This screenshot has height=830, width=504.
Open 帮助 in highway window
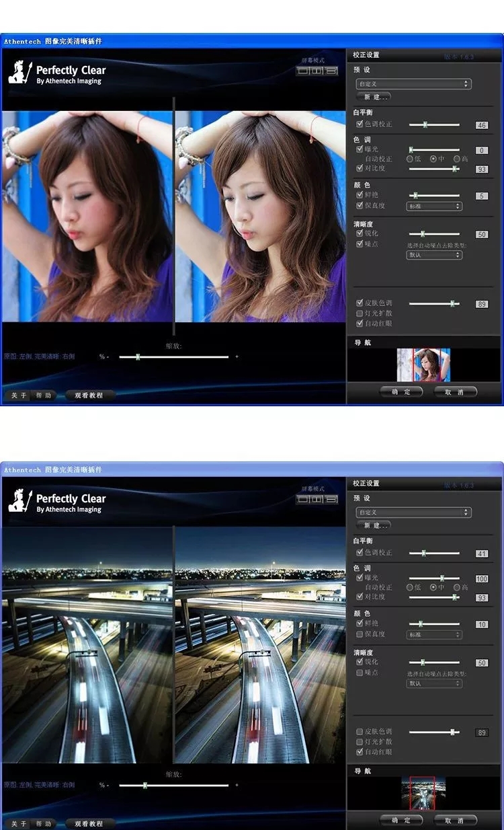point(44,824)
